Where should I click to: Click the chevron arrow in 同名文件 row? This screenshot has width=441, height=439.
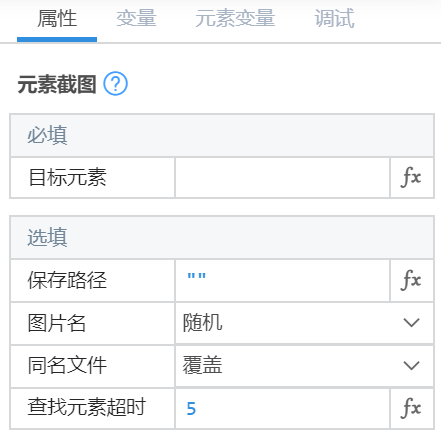tap(411, 365)
